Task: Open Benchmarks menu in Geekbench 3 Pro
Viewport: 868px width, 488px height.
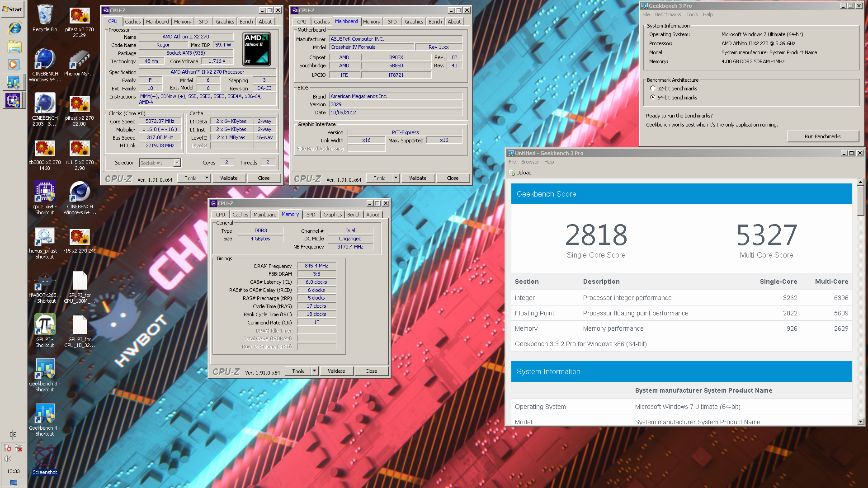Action: tap(668, 14)
